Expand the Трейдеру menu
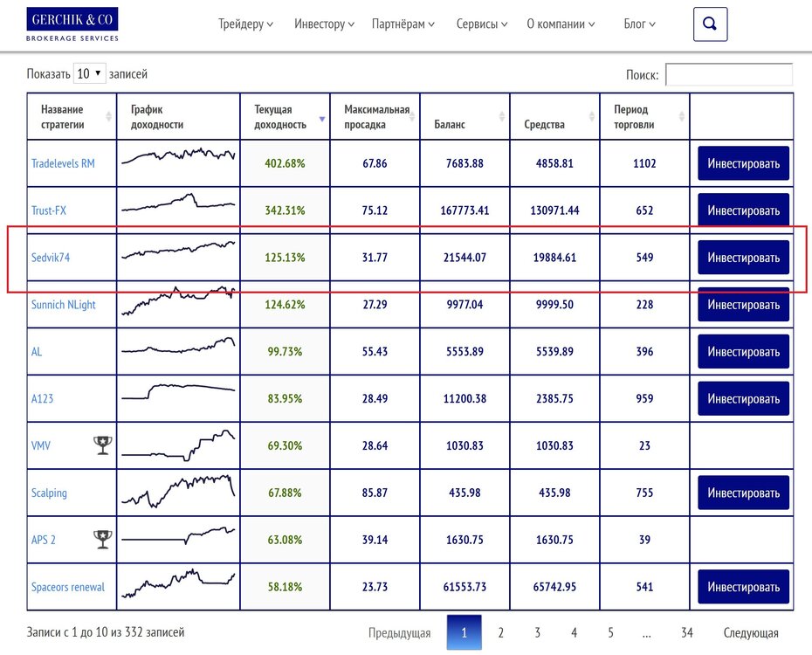812x655 pixels. click(x=246, y=24)
